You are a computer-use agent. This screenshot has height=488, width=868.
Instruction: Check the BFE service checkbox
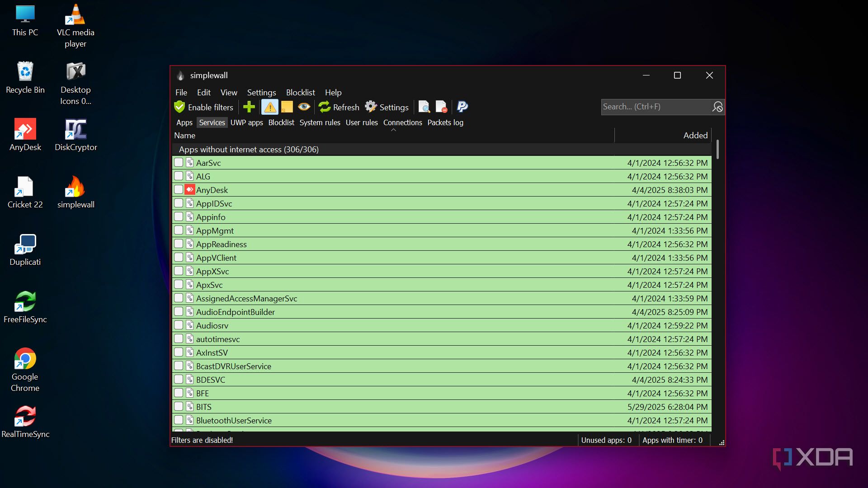point(179,393)
